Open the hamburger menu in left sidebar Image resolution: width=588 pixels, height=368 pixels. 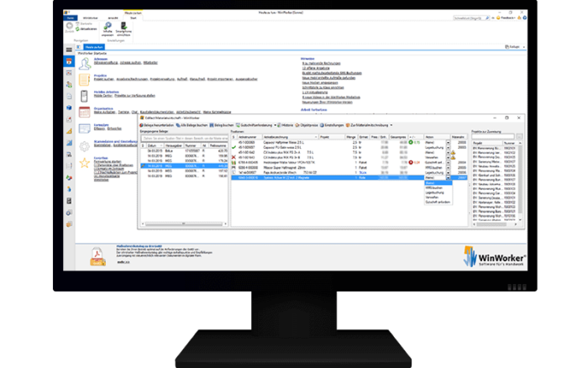(x=69, y=50)
